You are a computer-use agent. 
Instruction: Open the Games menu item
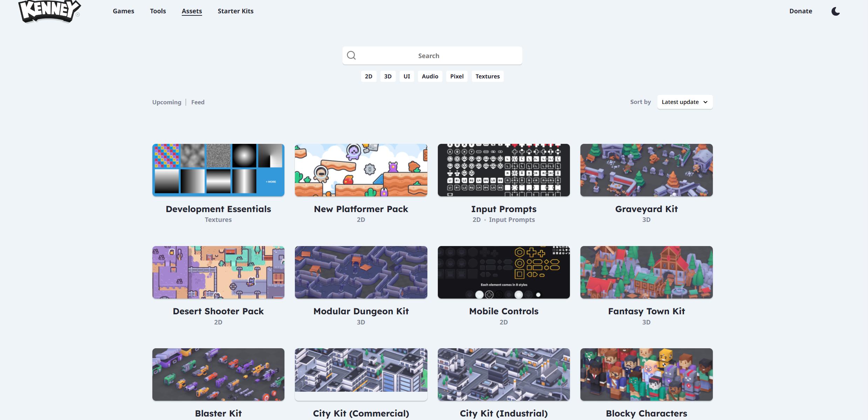tap(123, 11)
